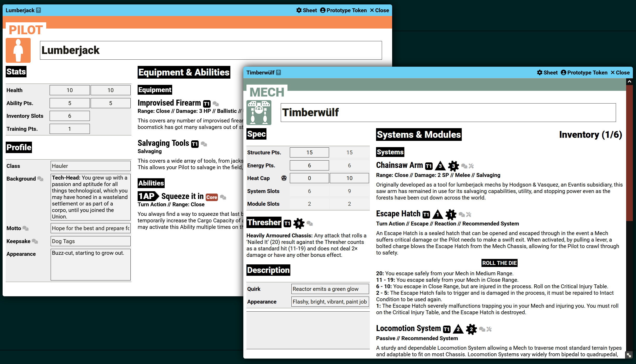Edit the Keepsake field showing Dog Tags
636x364 pixels.
[x=91, y=241]
